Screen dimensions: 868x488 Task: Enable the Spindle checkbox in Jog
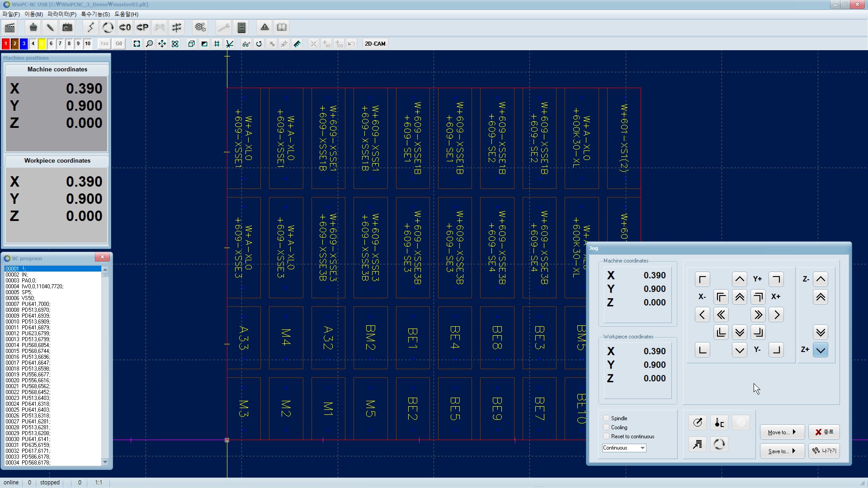(606, 418)
